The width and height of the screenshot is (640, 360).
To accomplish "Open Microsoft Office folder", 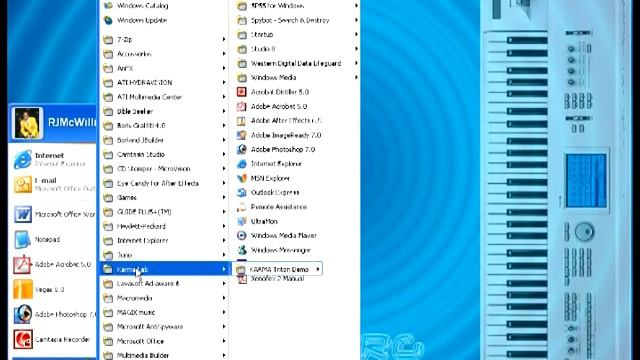I will [x=163, y=341].
